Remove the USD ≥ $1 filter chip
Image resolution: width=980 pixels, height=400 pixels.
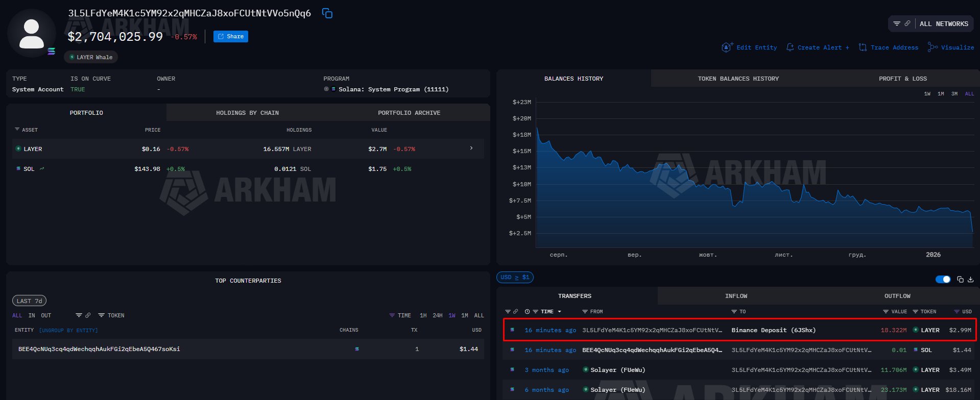pyautogui.click(x=515, y=278)
